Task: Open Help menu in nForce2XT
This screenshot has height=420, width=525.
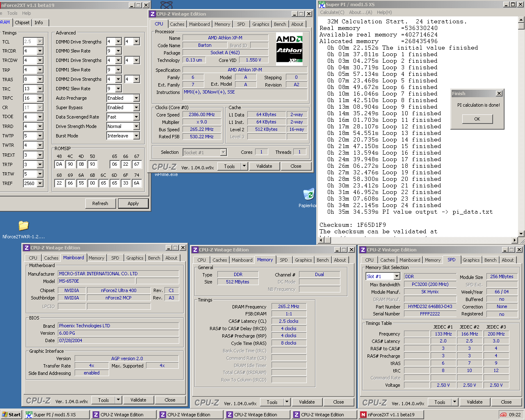Action: (x=27, y=13)
